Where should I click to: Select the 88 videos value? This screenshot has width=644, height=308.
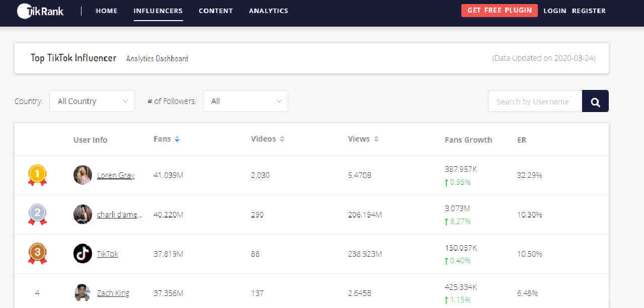[255, 254]
